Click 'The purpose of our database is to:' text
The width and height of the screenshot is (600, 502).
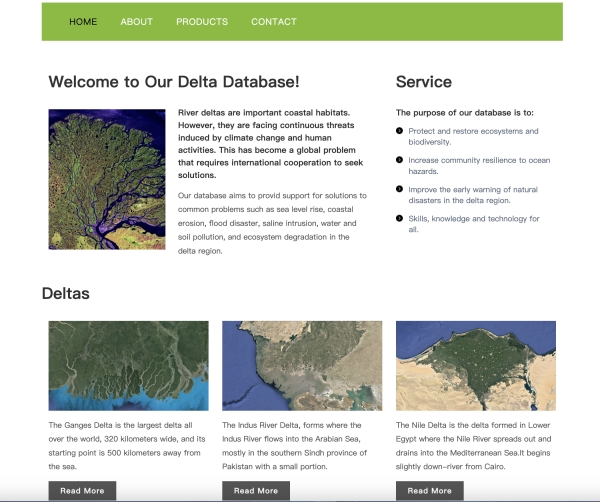[465, 113]
